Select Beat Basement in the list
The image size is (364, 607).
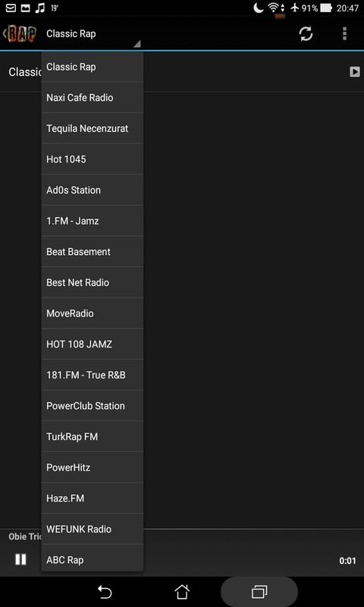(92, 252)
